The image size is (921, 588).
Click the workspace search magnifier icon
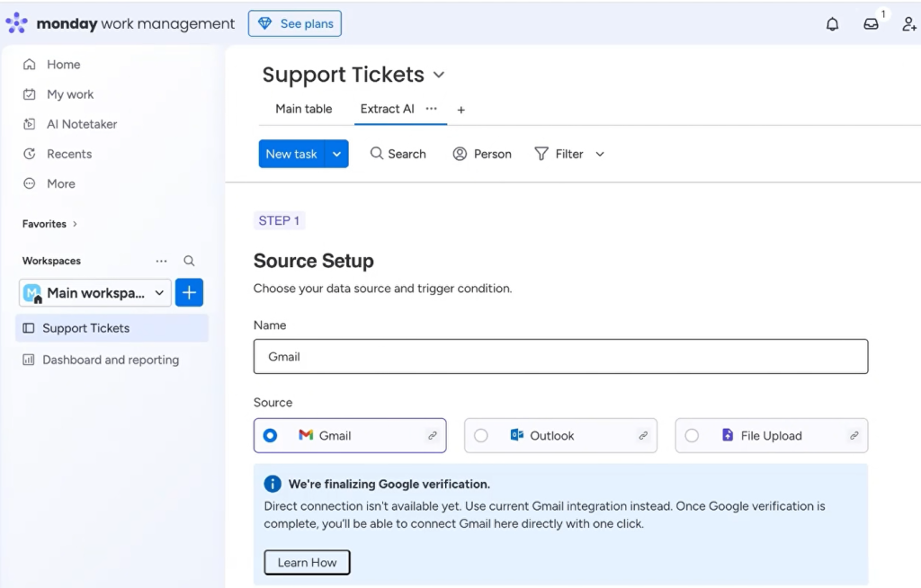pos(189,261)
